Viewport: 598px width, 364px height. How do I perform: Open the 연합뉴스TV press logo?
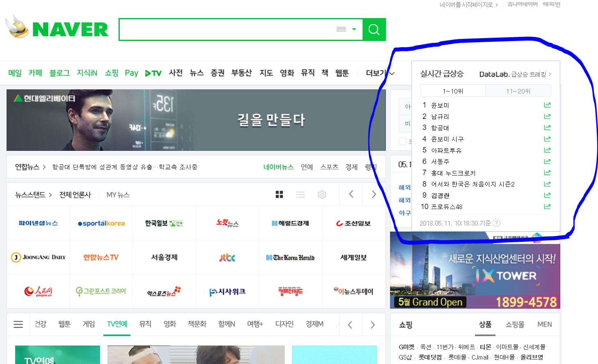pos(101,257)
